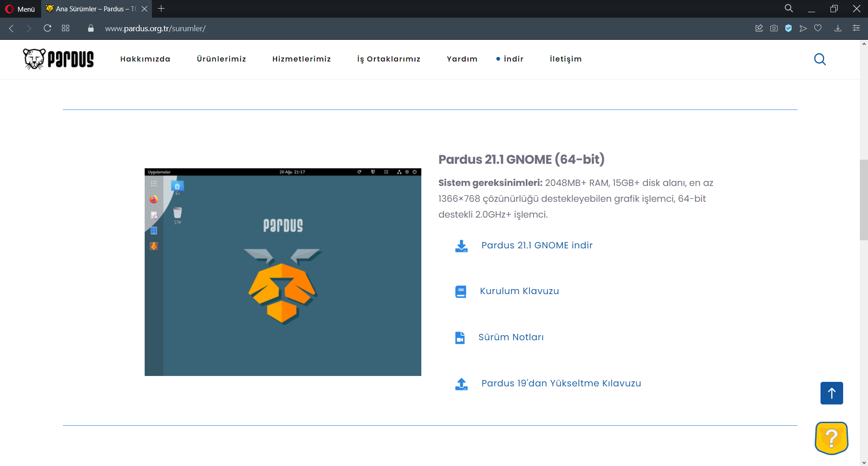Open the yellow question mark help widget
The width and height of the screenshot is (868, 466).
click(831, 438)
